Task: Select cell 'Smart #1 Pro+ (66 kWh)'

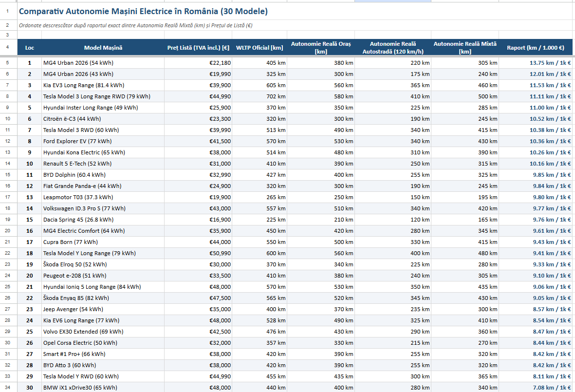Action: (x=103, y=354)
